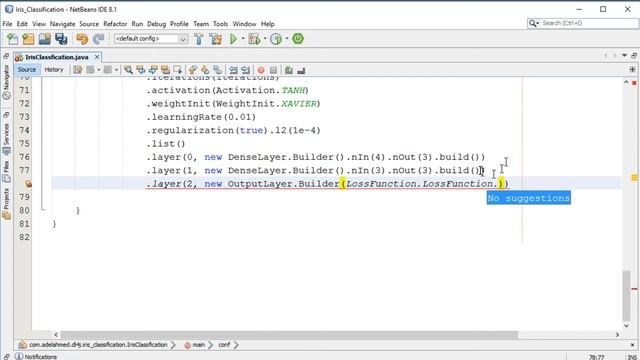Screen dimensions: 640x360
Task: Expand Debug Project dropdown arrow
Action: click(x=264, y=39)
